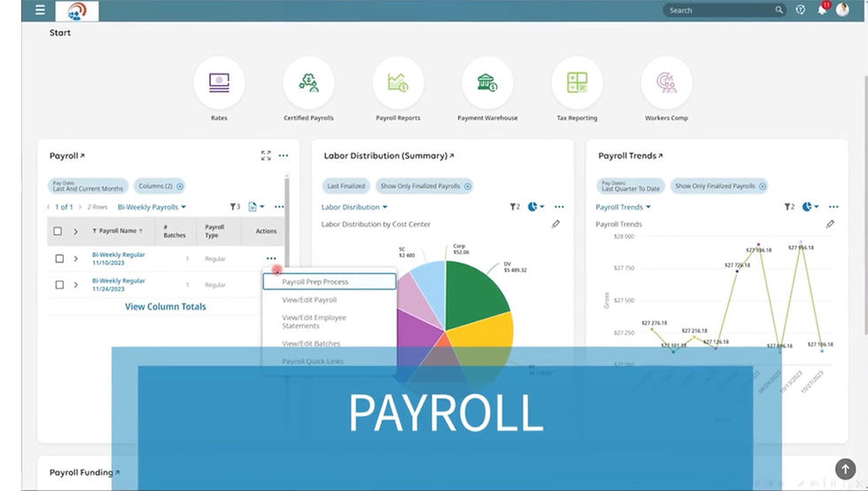Open the Payroll widget title link

67,156
